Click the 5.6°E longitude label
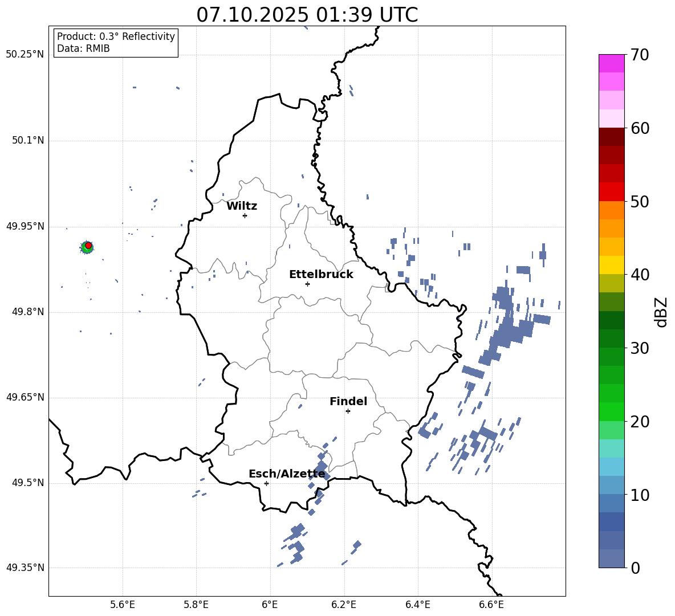This screenshot has width=675, height=616. [123, 605]
